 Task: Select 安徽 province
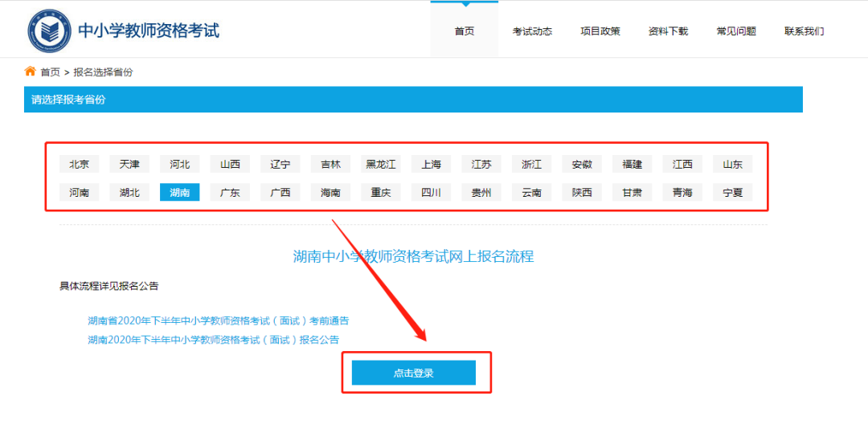(x=583, y=164)
